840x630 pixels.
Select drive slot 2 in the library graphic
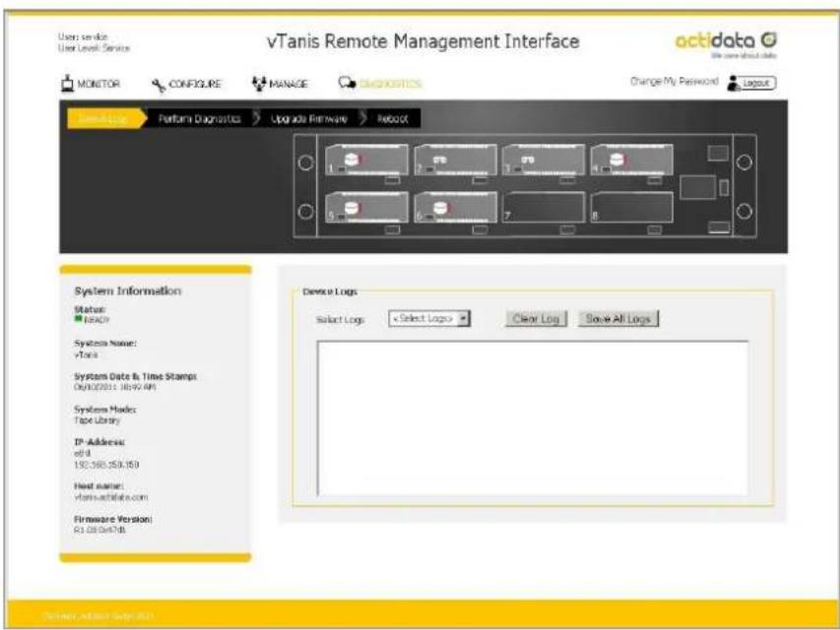click(456, 159)
